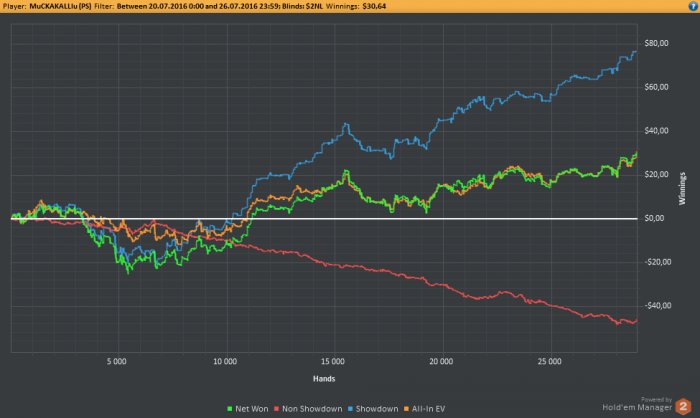The width and height of the screenshot is (700, 418).
Task: Click the red Non Showdown color square
Action: 277,409
